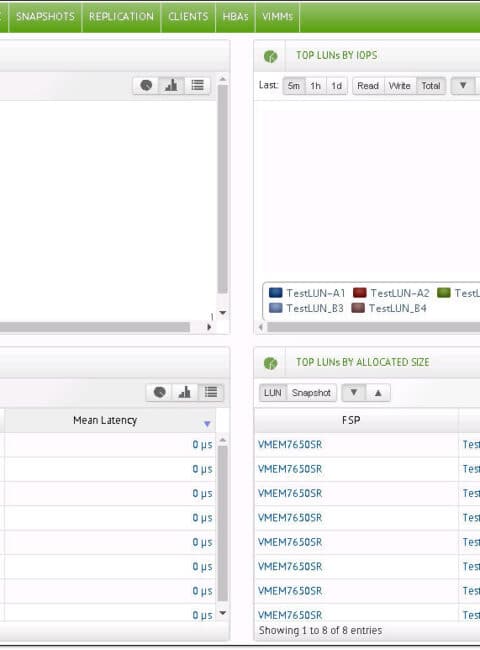The height and width of the screenshot is (650, 480).
Task: Select list view in upper left panel
Action: click(197, 85)
